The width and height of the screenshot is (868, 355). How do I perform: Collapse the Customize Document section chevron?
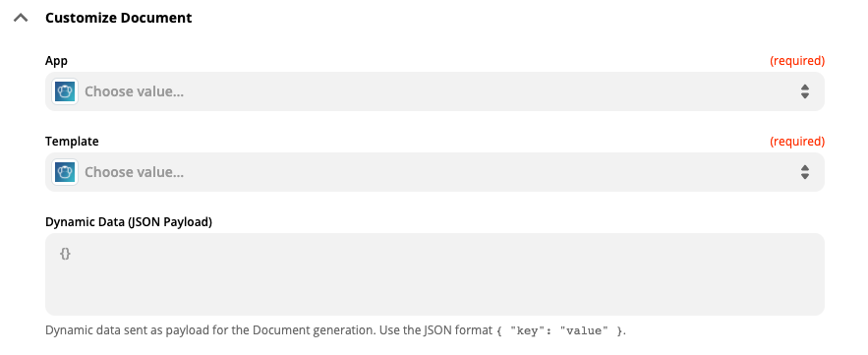click(x=21, y=18)
